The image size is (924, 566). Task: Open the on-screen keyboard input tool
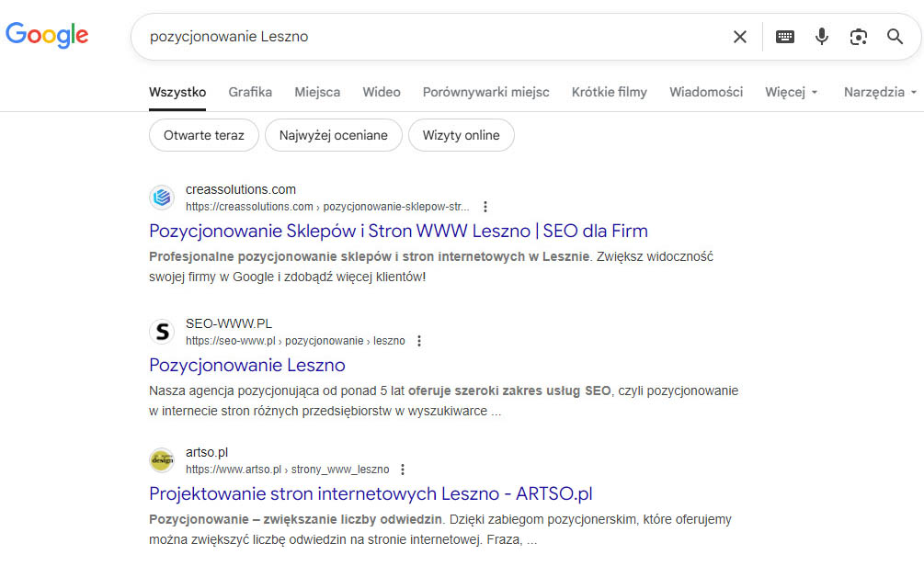[x=785, y=37]
